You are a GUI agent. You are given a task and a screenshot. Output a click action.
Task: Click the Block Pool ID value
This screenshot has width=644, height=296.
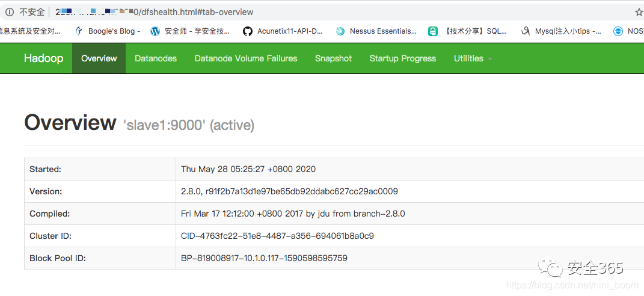coord(264,258)
